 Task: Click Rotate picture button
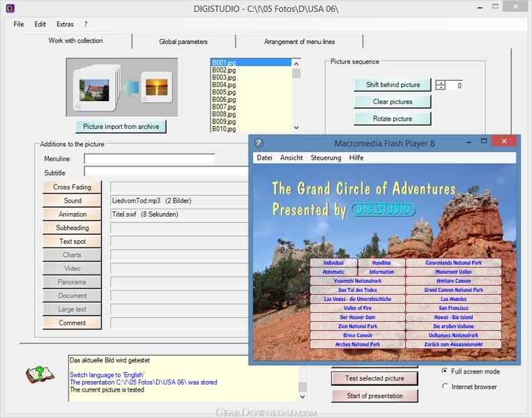393,118
